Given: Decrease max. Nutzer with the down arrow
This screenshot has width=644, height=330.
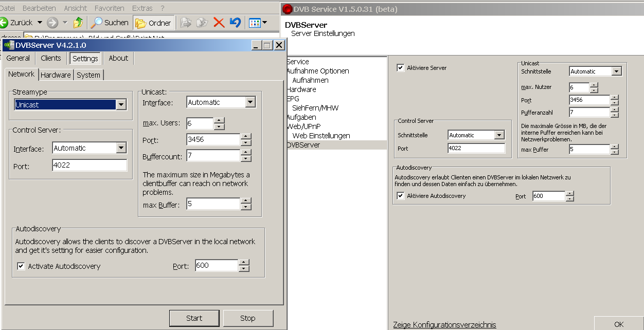Looking at the screenshot, I should pos(594,90).
